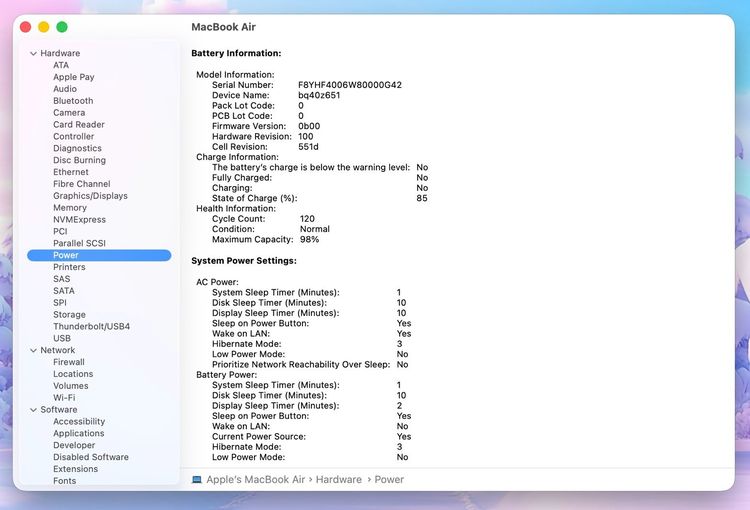Open NVMExpress entry

(x=79, y=220)
